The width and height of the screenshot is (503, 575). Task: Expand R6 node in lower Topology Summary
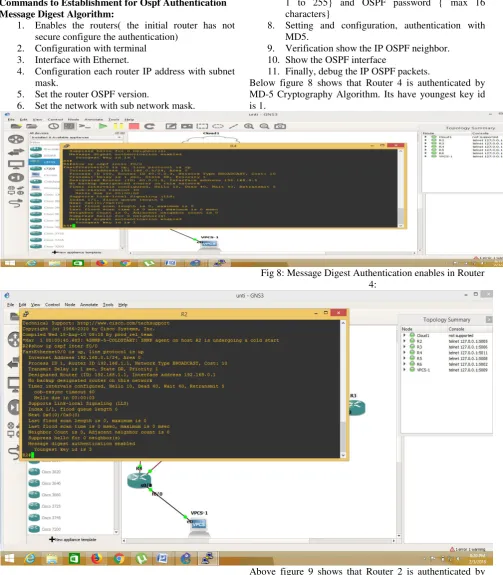(405, 364)
